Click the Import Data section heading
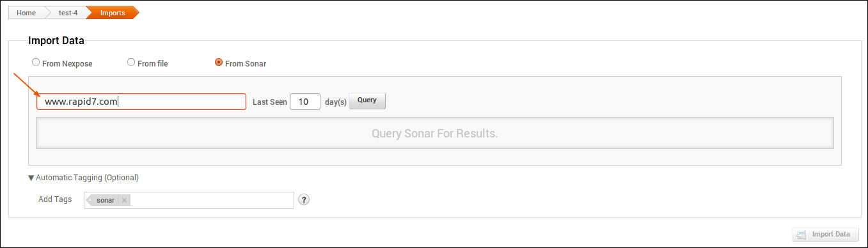The width and height of the screenshot is (868, 248). (56, 41)
